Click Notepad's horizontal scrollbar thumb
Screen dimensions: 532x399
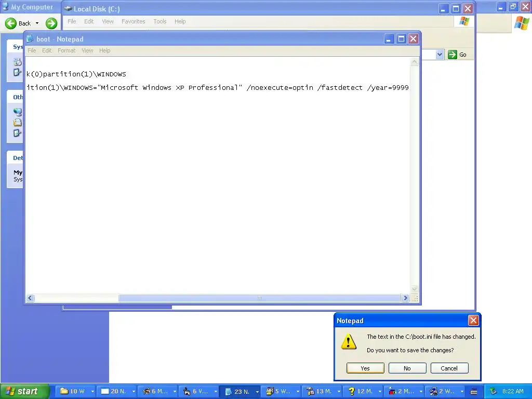click(x=259, y=298)
